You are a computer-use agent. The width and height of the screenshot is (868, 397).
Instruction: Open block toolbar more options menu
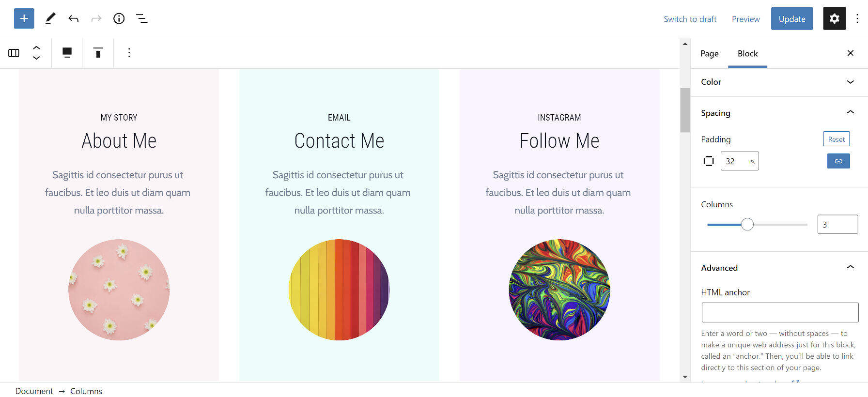129,53
